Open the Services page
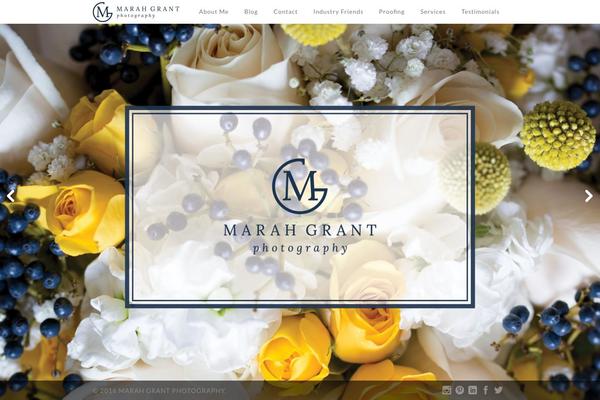The height and width of the screenshot is (400, 600). [433, 12]
